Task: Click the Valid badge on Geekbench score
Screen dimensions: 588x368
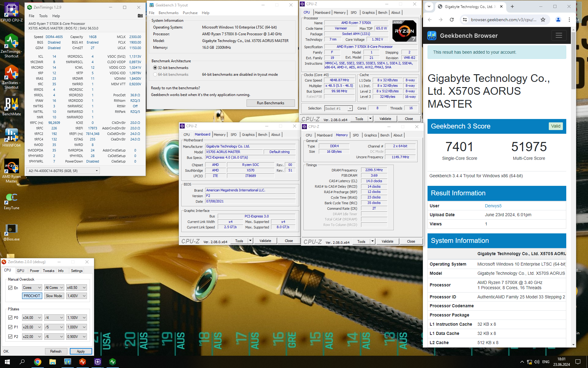Action: (556, 126)
